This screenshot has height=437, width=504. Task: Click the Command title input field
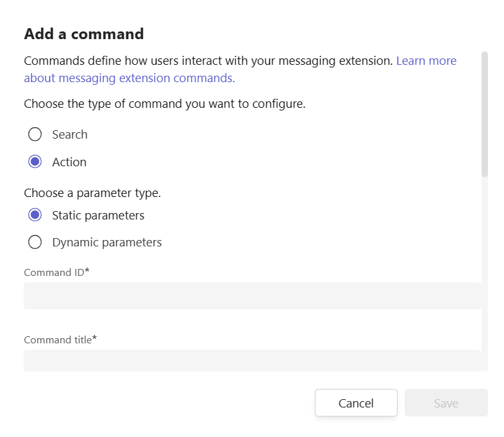tap(253, 361)
